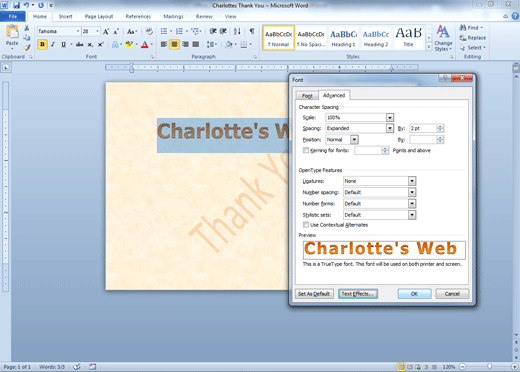Enable the Kerning for fonts checkbox
This screenshot has height=372, width=520.
point(306,150)
